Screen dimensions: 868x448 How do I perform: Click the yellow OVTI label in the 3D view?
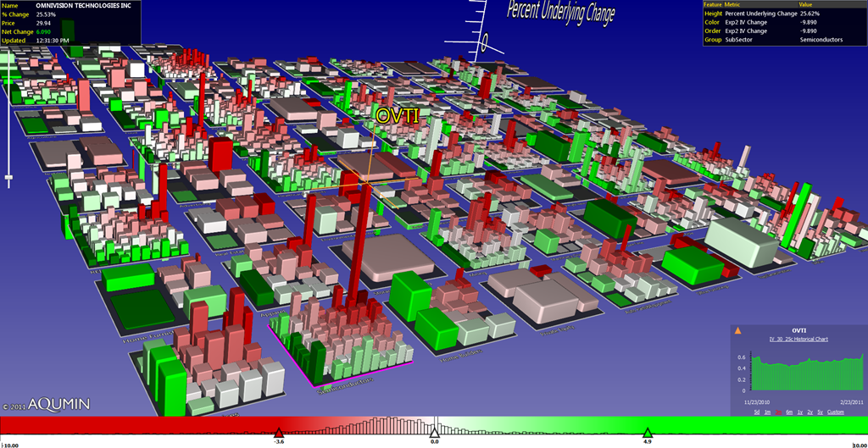tap(398, 115)
